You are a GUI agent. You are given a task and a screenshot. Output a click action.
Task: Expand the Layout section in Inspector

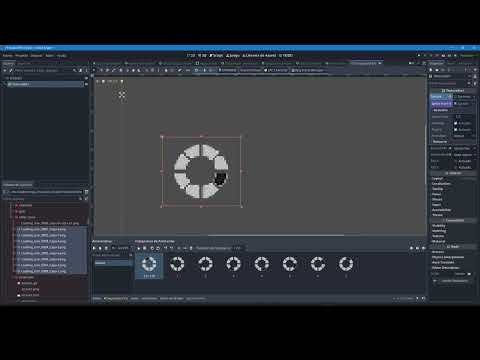point(437,178)
